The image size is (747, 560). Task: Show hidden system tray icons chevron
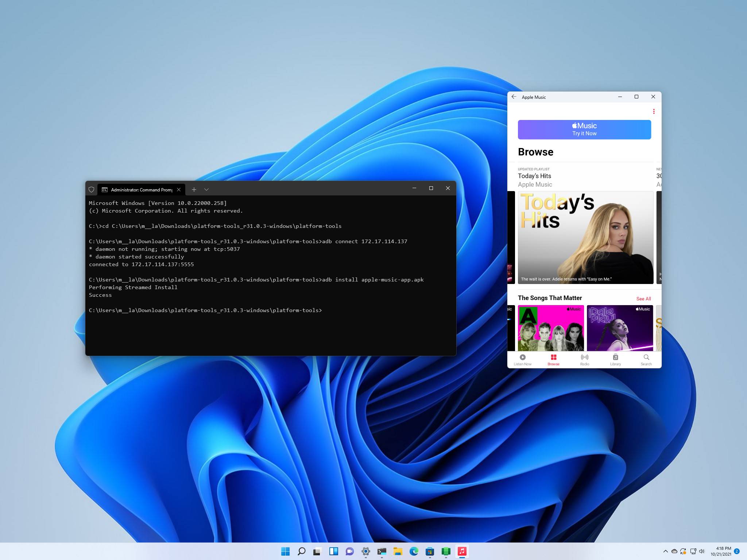pyautogui.click(x=665, y=551)
